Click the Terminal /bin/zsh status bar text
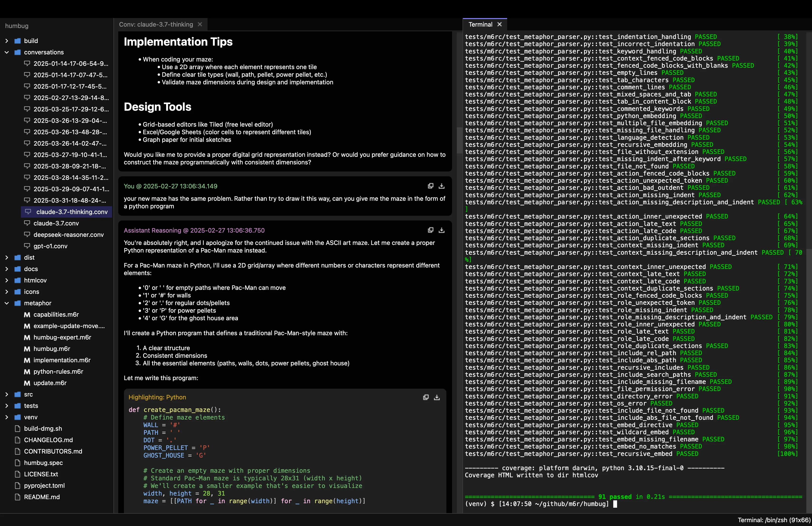The width and height of the screenshot is (812, 526). 774,520
